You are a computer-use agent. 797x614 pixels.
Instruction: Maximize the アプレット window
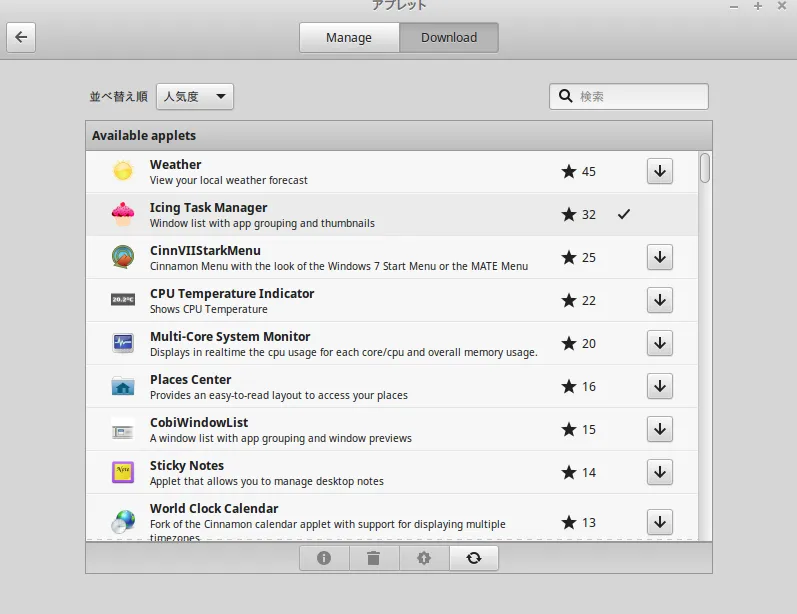tap(758, 6)
